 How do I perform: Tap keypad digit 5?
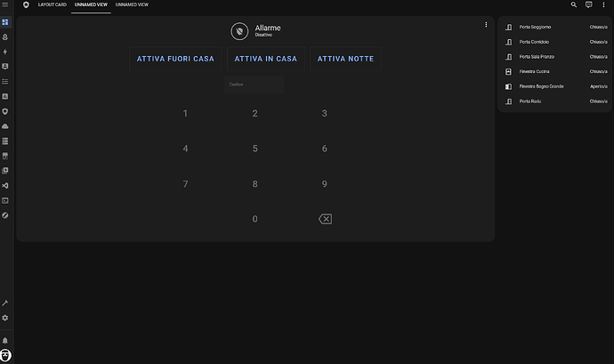254,149
